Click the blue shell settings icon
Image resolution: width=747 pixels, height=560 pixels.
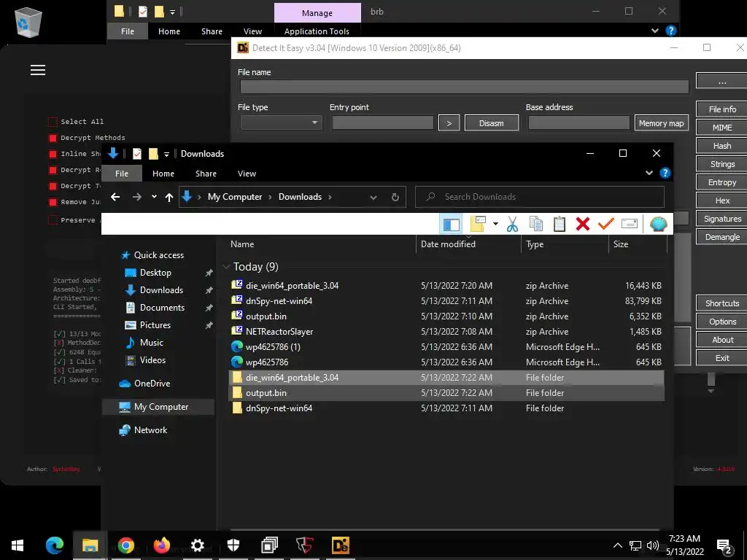[x=659, y=224]
